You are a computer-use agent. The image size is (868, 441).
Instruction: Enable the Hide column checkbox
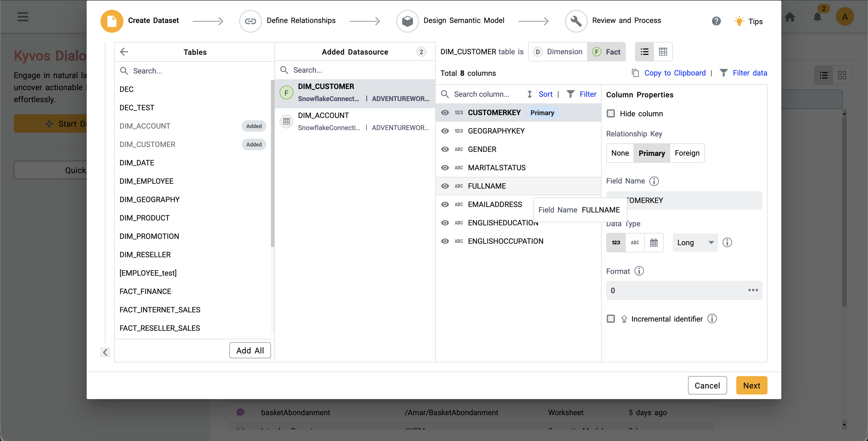point(611,113)
